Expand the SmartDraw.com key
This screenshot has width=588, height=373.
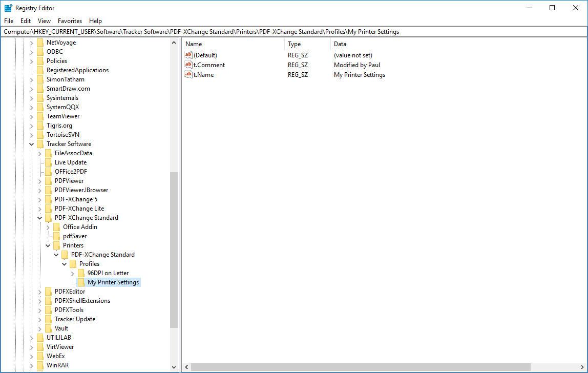(32, 89)
